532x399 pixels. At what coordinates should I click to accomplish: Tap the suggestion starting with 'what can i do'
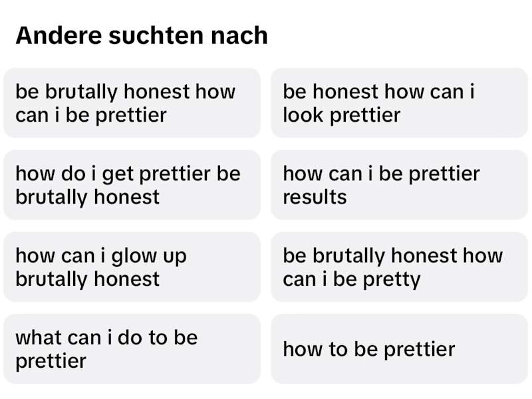pos(132,349)
